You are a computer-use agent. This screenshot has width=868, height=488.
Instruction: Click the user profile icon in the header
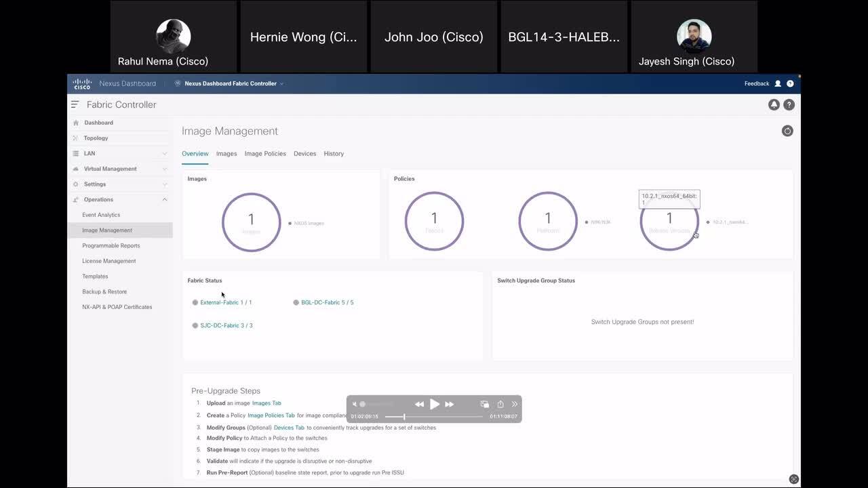point(778,83)
